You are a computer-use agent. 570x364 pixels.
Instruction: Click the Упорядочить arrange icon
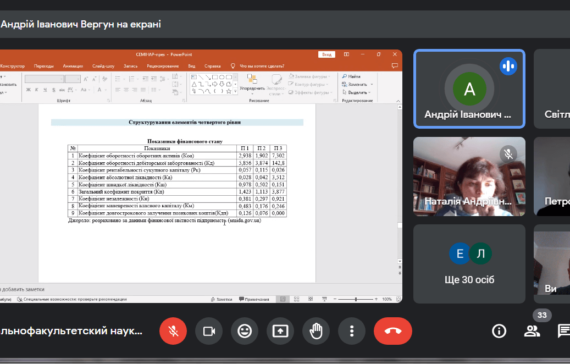252,83
